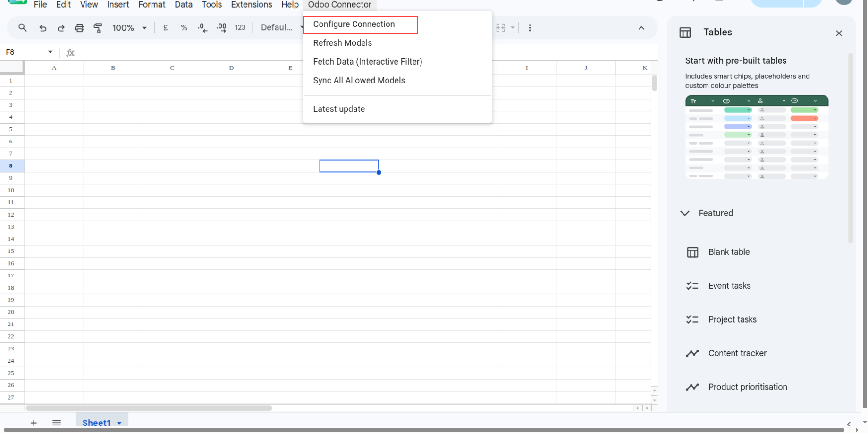Image resolution: width=868 pixels, height=433 pixels.
Task: Click the selected cell F8
Action: coord(349,166)
